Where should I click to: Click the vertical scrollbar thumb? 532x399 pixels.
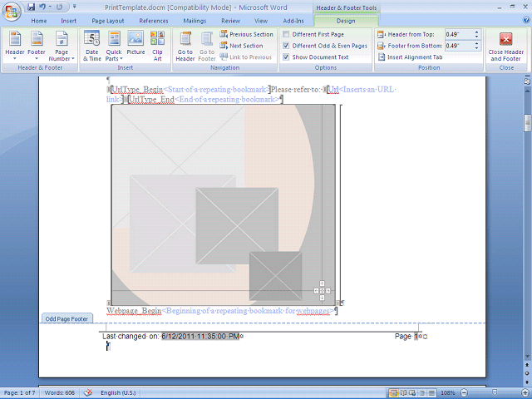coord(527,123)
